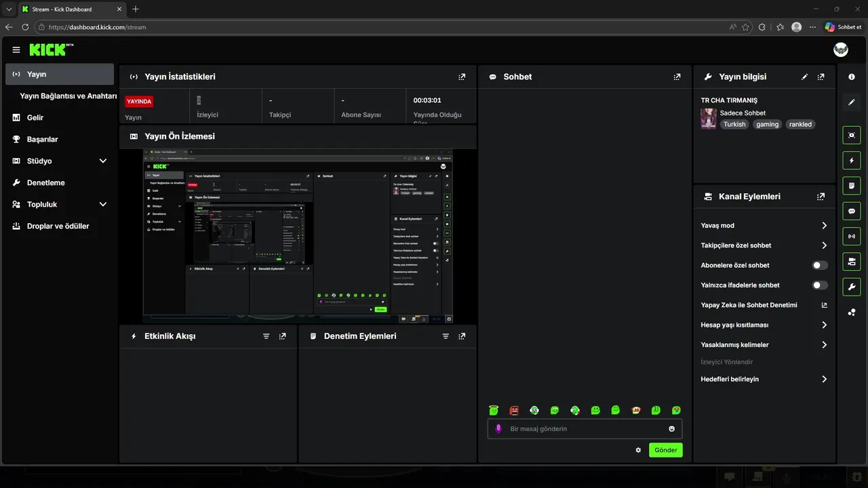868x488 pixels.
Task: Pop out the Yayın İstatistikleri panel
Action: [462, 77]
